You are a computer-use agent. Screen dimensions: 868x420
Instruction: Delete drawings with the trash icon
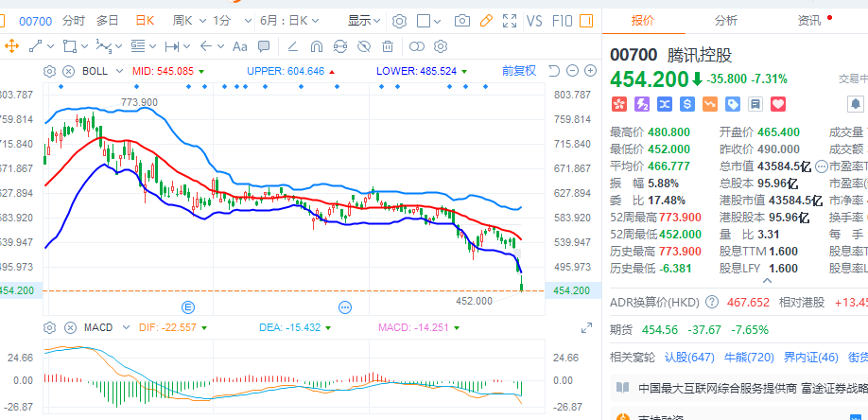pyautogui.click(x=388, y=46)
